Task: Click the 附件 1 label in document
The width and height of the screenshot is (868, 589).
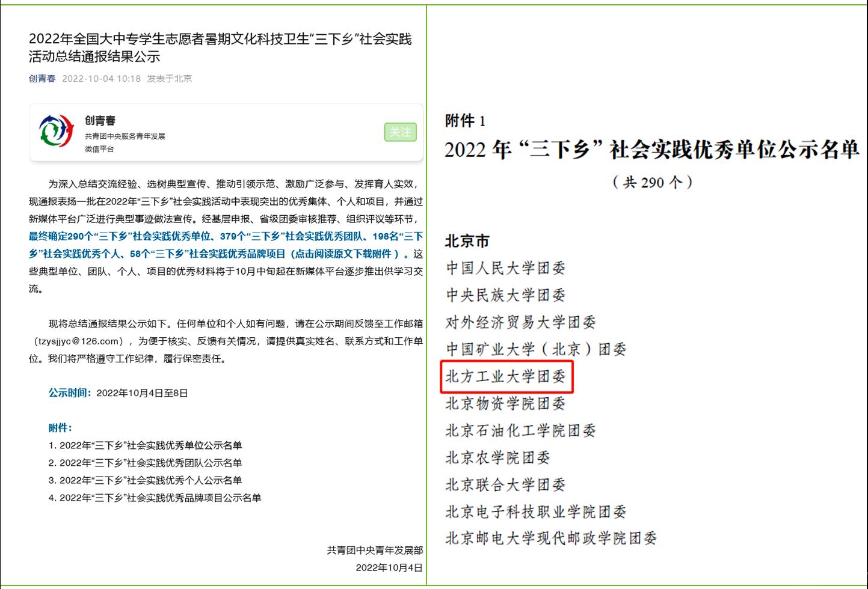Action: (x=465, y=121)
